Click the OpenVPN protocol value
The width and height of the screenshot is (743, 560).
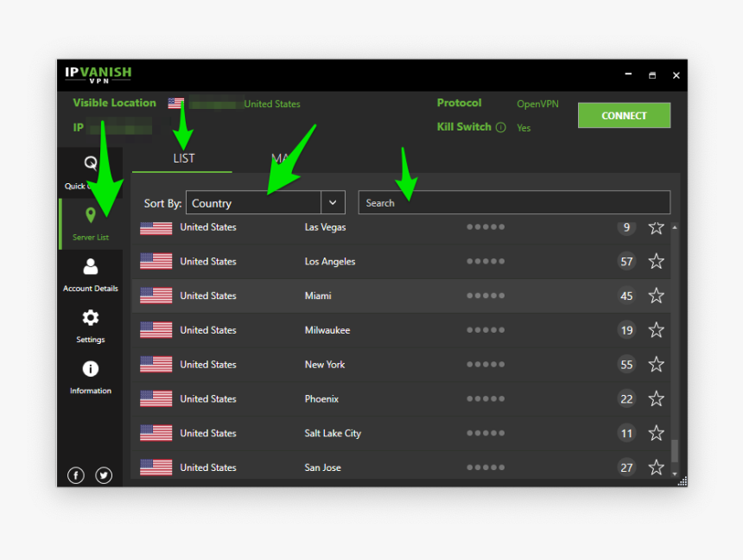click(x=537, y=104)
